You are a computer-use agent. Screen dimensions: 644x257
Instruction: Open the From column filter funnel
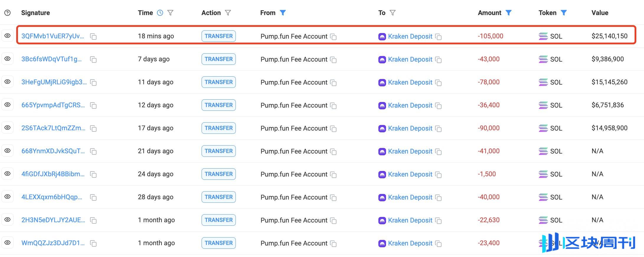pos(283,13)
